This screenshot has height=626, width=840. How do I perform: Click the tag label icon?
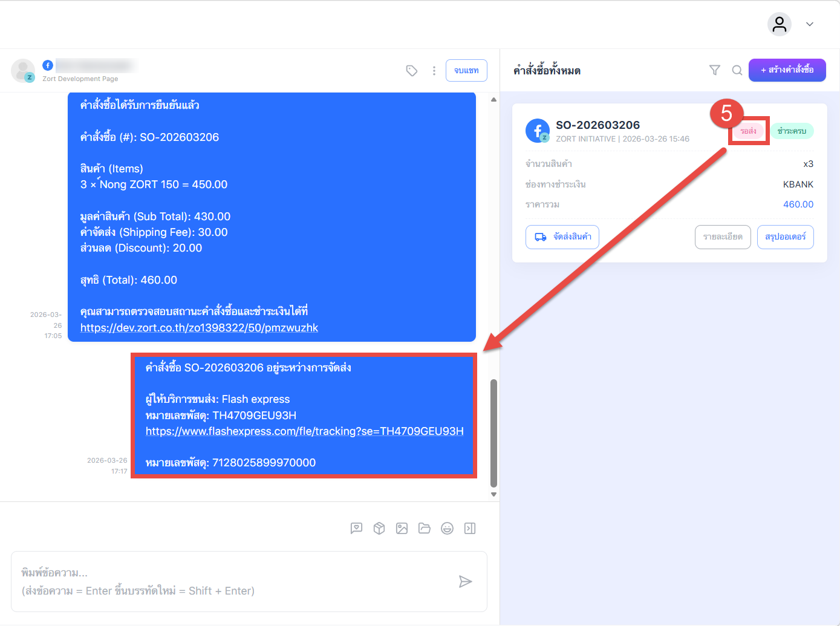click(x=412, y=71)
